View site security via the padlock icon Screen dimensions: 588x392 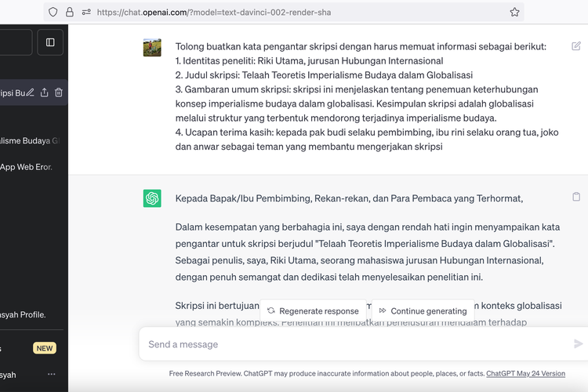(70, 12)
